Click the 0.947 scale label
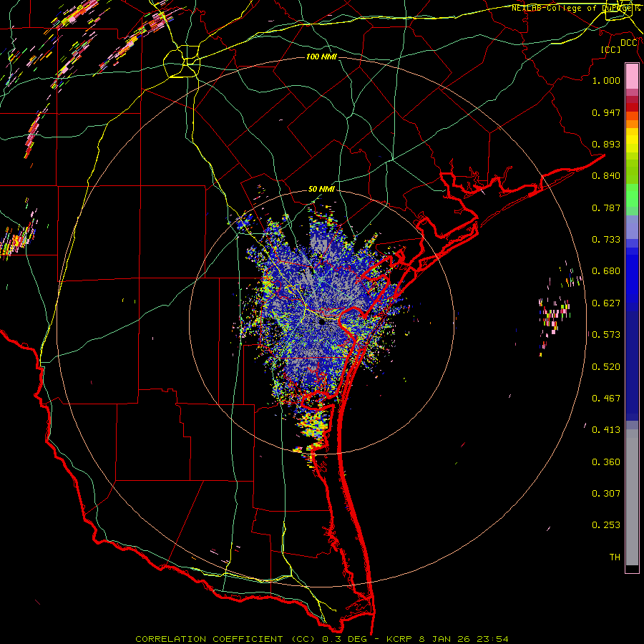This screenshot has height=644, width=644. pos(606,112)
